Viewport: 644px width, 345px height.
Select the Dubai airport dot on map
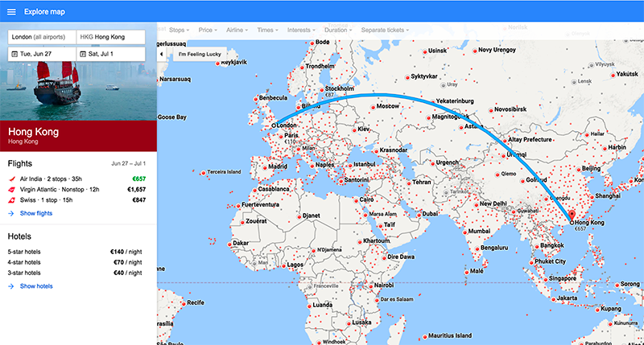(419, 215)
